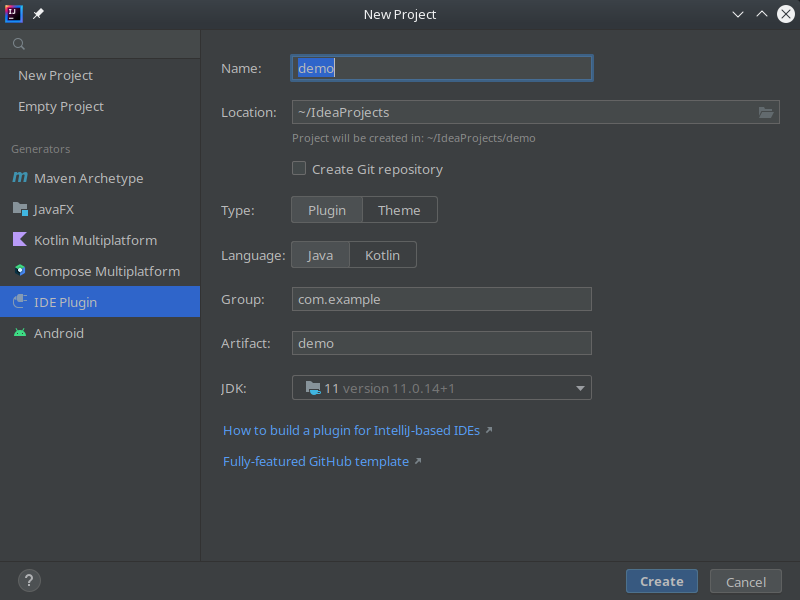The height and width of the screenshot is (600, 800).
Task: Select Kotlin as the language
Action: [382, 255]
